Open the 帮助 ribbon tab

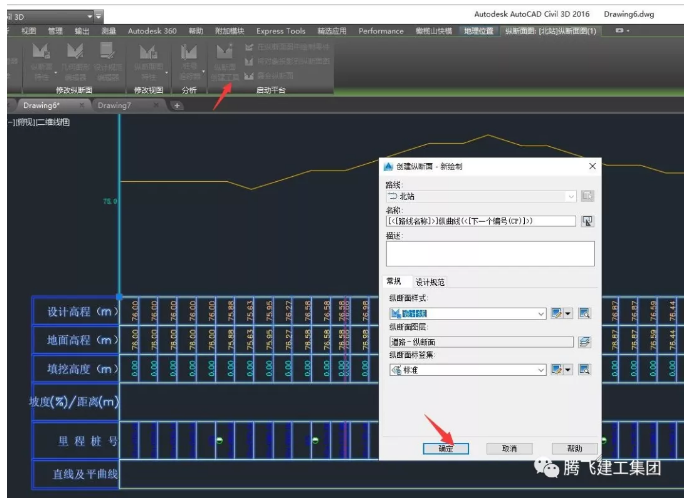[x=196, y=31]
